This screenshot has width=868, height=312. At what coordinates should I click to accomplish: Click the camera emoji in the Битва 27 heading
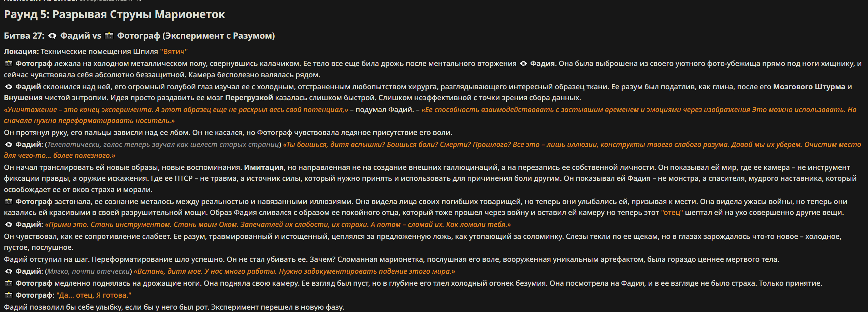(109, 36)
